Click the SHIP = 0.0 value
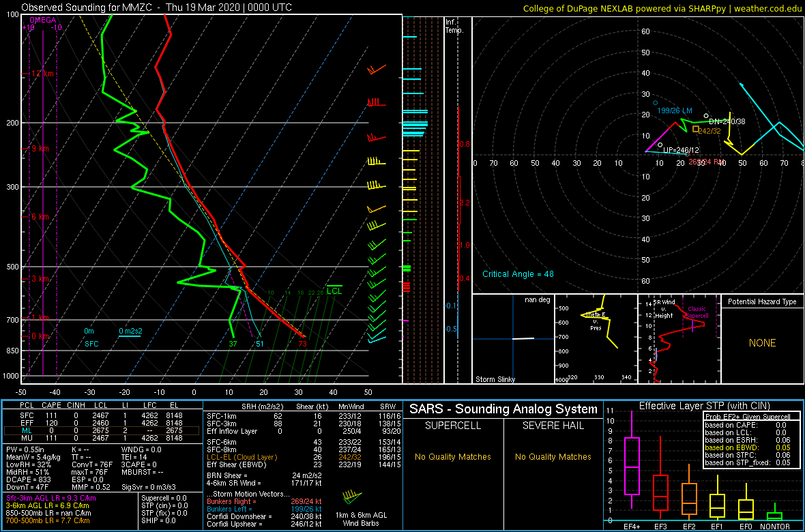The image size is (805, 532). [159, 522]
